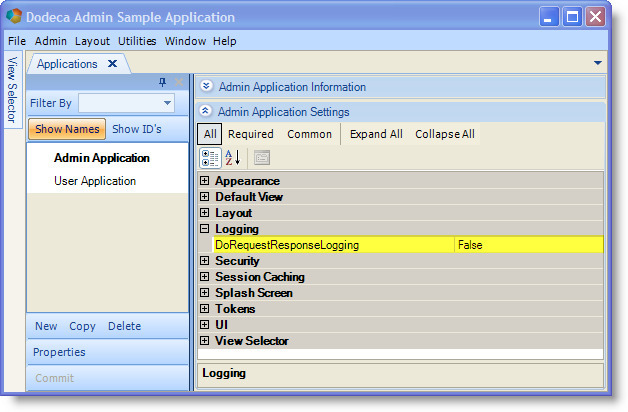
Task: Expand the Splash Screen category
Action: 204,293
